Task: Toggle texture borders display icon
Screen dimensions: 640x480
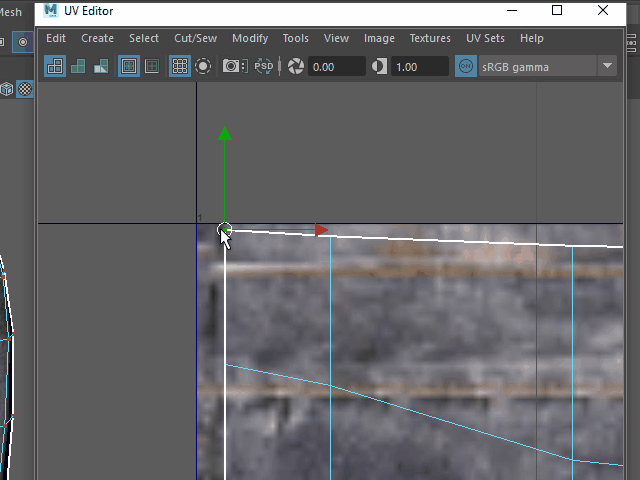Action: pos(129,67)
